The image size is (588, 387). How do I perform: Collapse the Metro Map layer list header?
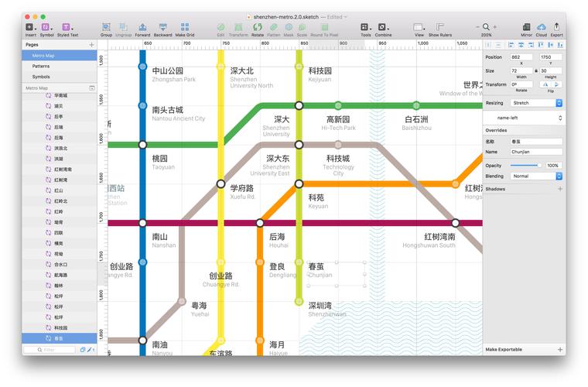[92, 88]
